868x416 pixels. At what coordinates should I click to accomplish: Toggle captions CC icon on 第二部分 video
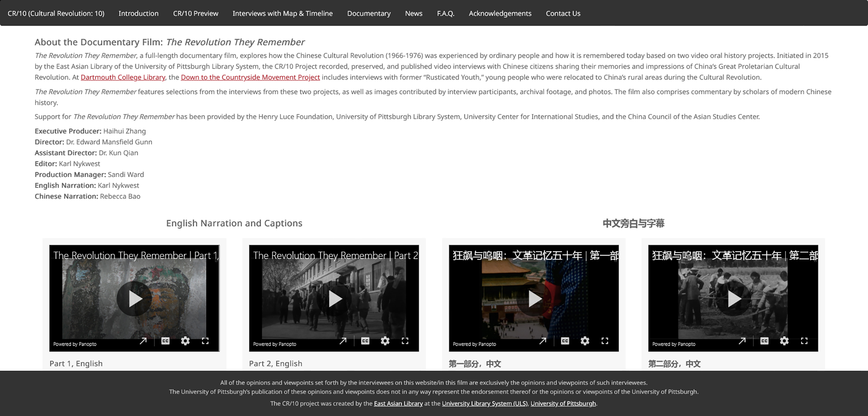(x=764, y=341)
